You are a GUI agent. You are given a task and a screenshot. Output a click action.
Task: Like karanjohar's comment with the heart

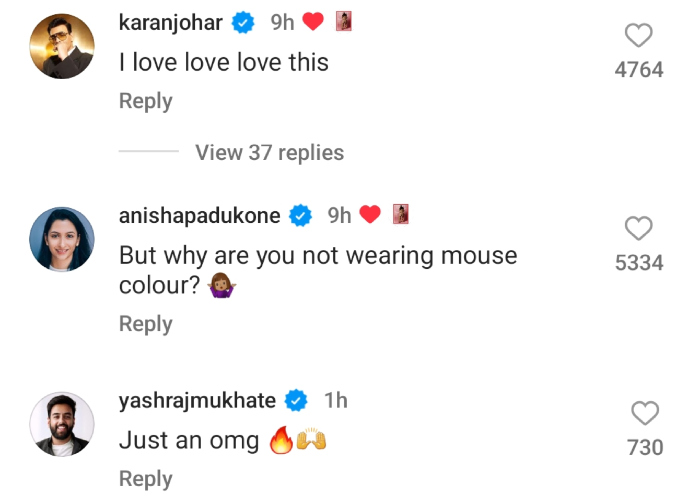coord(638,37)
